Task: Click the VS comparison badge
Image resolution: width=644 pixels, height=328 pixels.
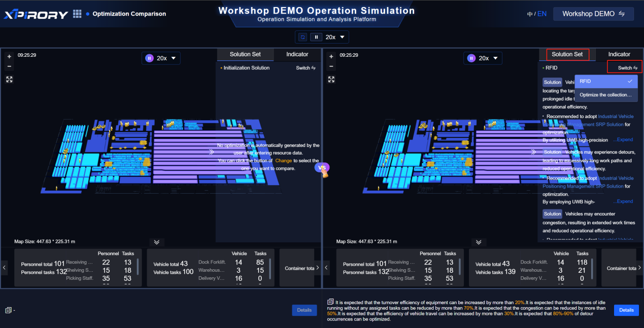Action: tap(322, 168)
